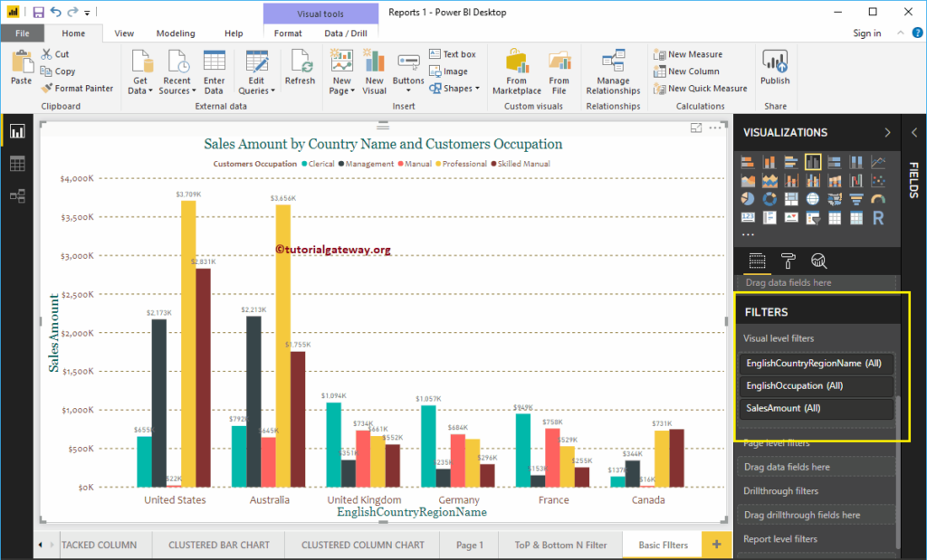This screenshot has height=560, width=927.
Task: Click the Publish icon in Share group
Action: [x=775, y=67]
